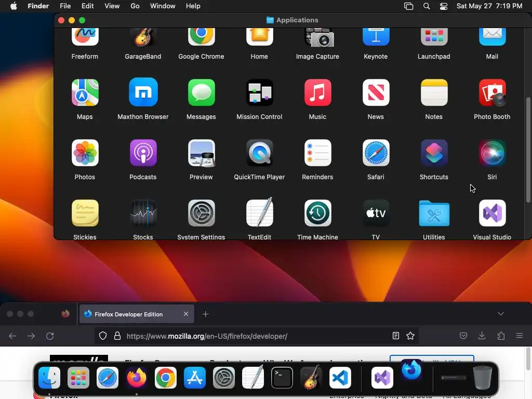Open the File menu
The height and width of the screenshot is (399, 532).
point(65,6)
